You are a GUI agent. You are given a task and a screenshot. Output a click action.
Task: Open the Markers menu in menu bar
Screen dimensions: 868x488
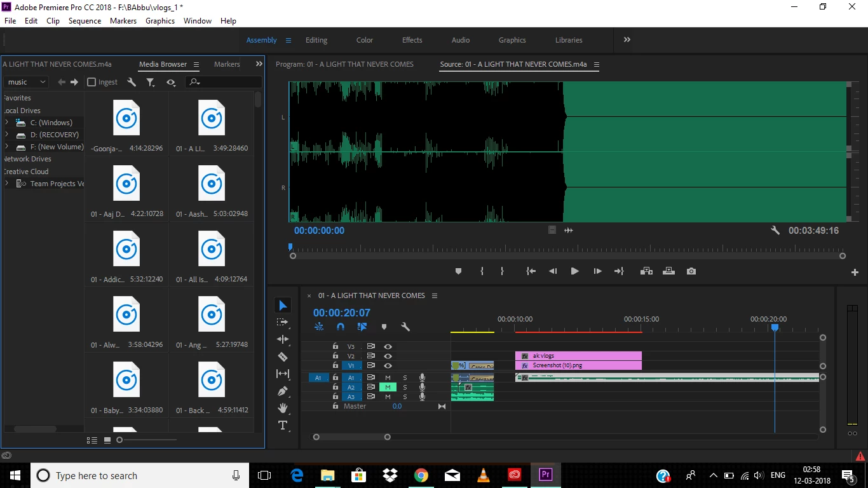pos(123,20)
